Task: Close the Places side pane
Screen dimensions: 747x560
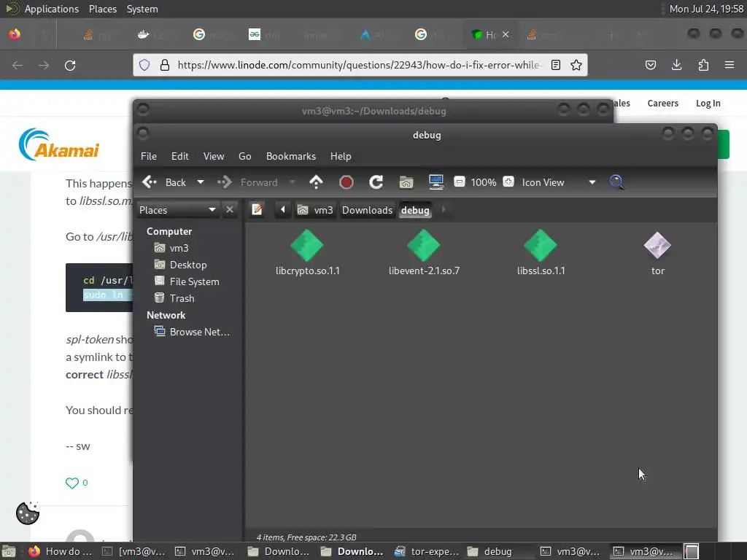Action: coord(230,209)
